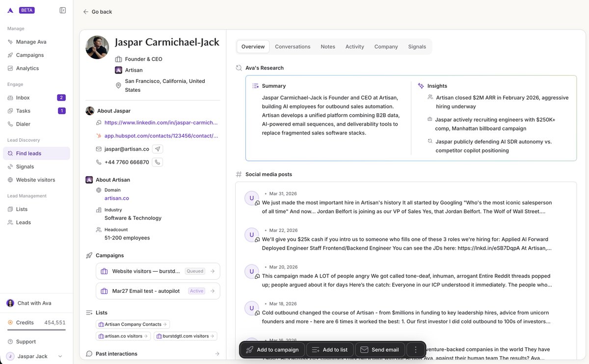Click call icon next to phone number

[x=158, y=162]
